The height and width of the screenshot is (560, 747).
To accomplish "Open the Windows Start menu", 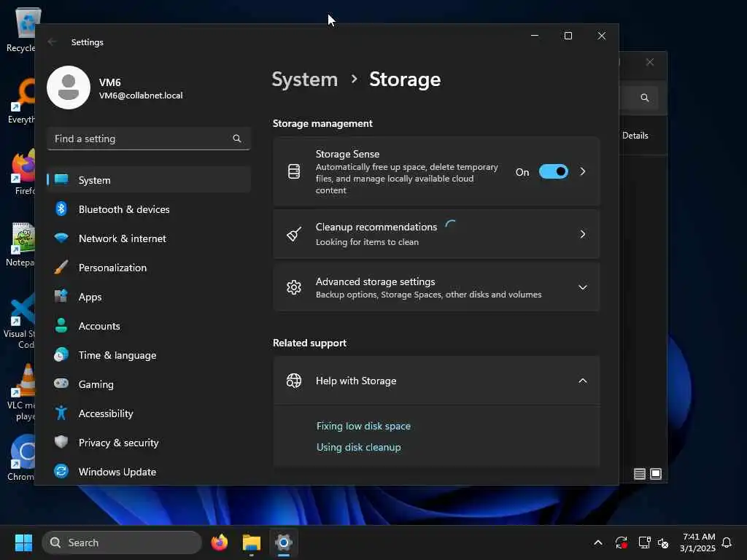I will 23,542.
